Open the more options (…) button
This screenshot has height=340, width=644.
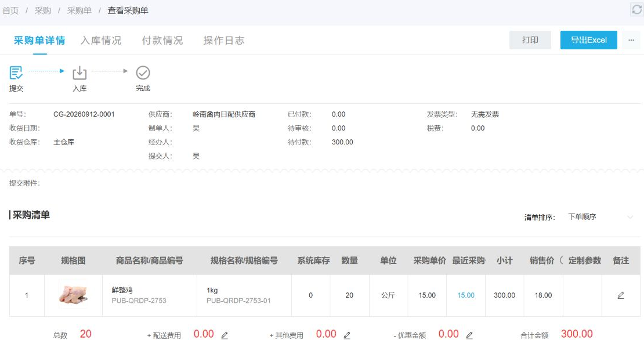coord(631,40)
